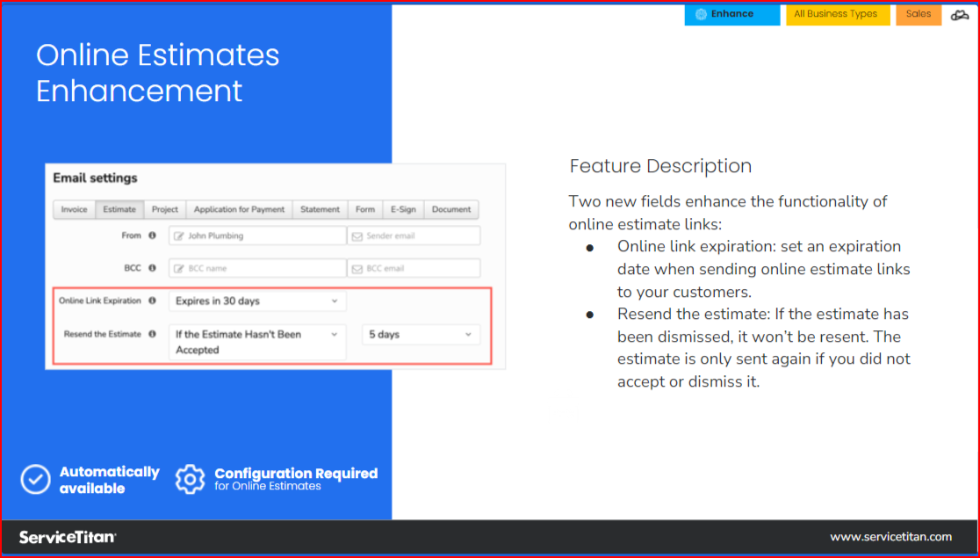Click the Online Link Expiration label
Viewport: 980px width, 558px height.
click(x=100, y=301)
